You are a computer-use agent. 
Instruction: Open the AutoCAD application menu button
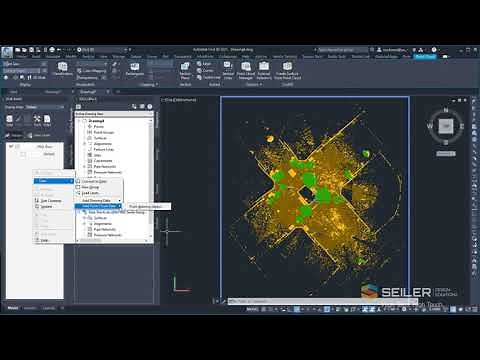point(7,52)
